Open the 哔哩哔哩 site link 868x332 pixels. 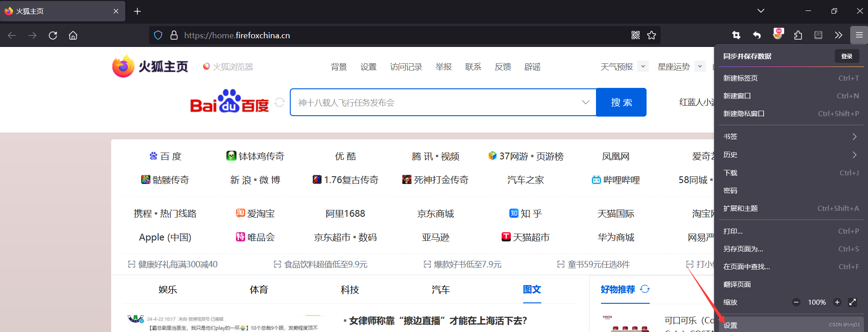[616, 180]
